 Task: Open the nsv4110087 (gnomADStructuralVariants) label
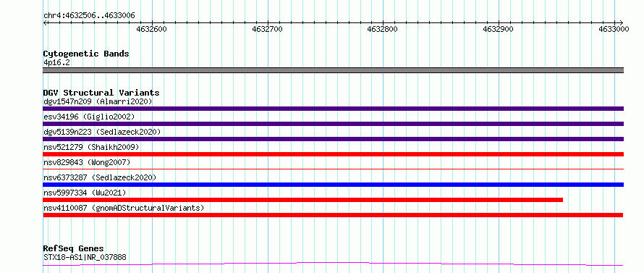pyautogui.click(x=124, y=208)
